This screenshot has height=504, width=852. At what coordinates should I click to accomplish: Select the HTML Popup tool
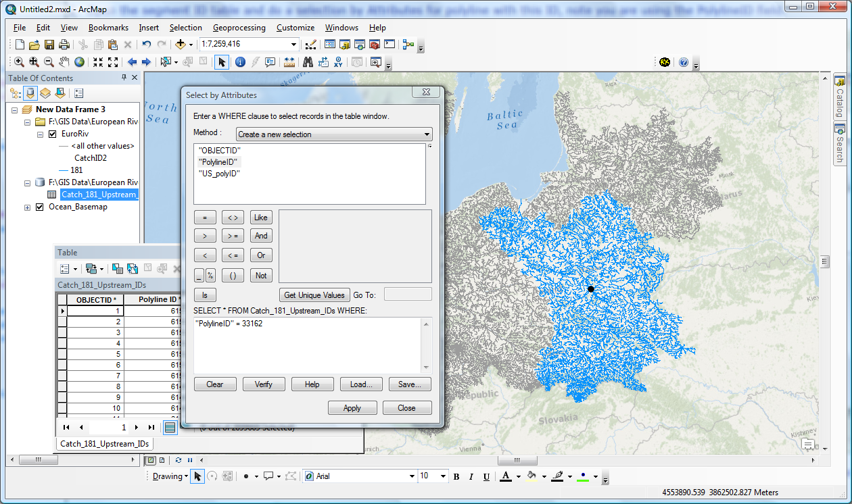[270, 62]
